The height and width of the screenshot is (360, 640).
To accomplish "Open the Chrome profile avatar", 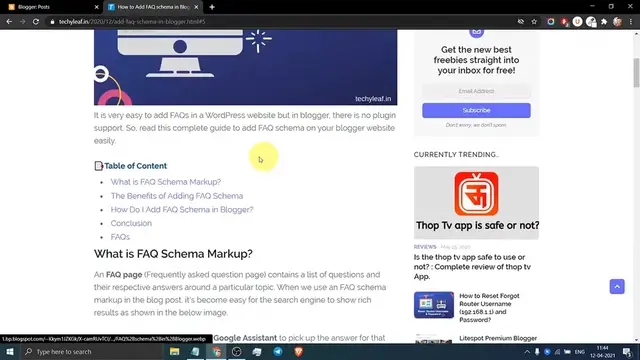I will click(x=617, y=22).
